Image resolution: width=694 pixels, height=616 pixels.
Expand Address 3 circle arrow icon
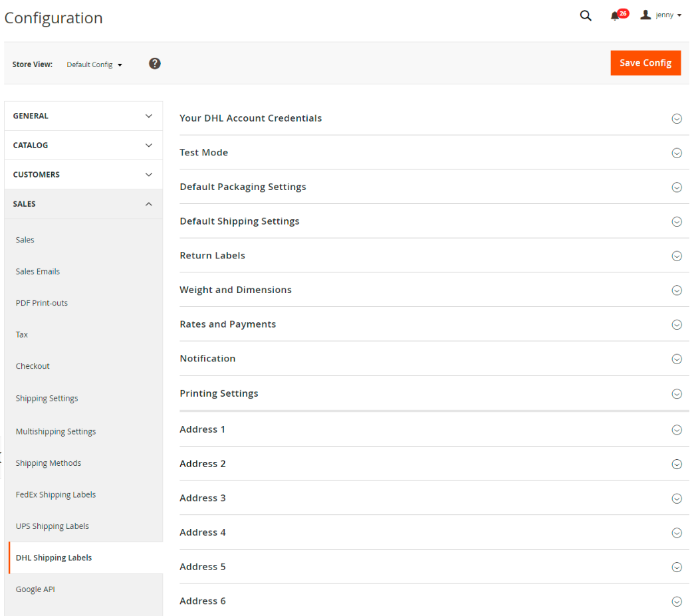[x=677, y=499]
